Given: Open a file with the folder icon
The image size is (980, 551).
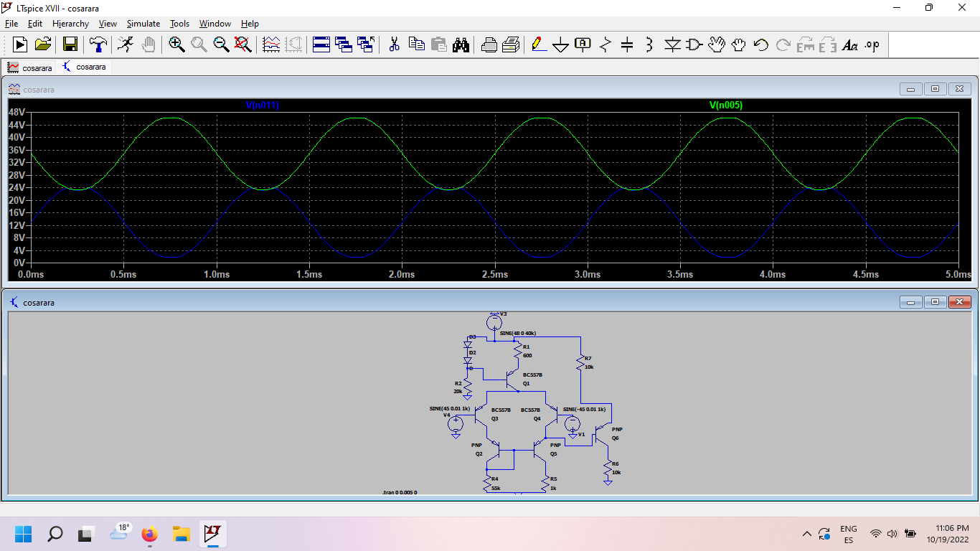Looking at the screenshot, I should [43, 44].
